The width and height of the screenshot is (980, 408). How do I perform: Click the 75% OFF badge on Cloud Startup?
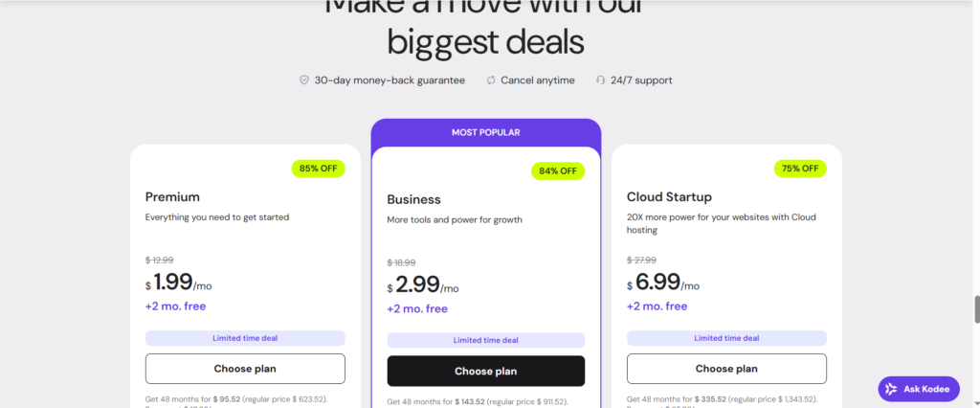coord(800,169)
